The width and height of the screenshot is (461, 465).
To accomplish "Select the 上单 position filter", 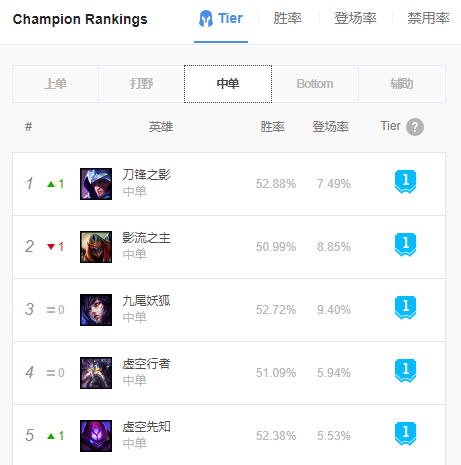I will pos(55,84).
